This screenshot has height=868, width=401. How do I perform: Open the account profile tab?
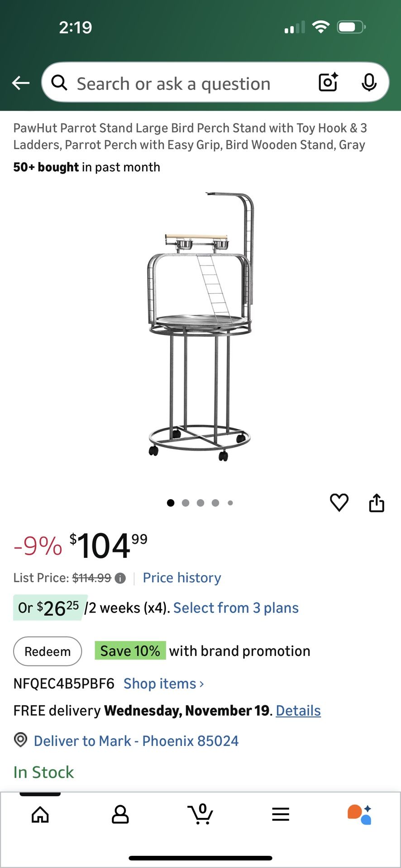coord(120,815)
